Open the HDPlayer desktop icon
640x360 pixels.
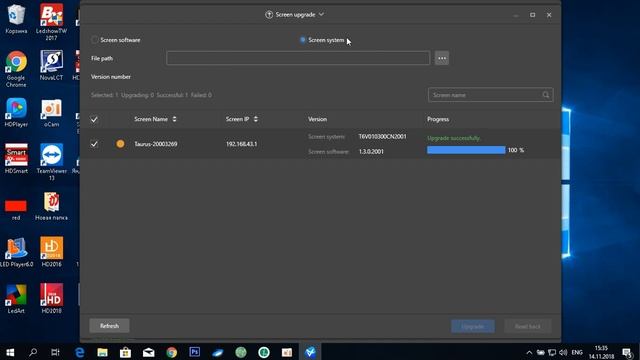point(16,112)
